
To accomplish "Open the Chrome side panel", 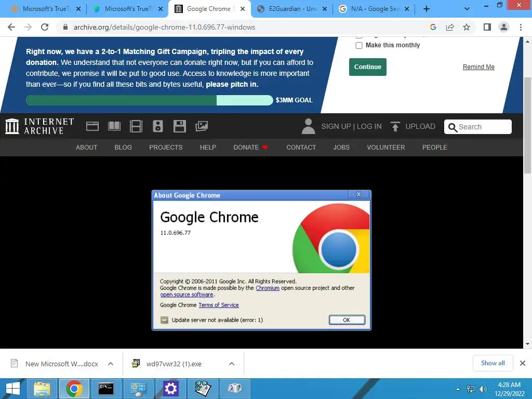I will 487,27.
